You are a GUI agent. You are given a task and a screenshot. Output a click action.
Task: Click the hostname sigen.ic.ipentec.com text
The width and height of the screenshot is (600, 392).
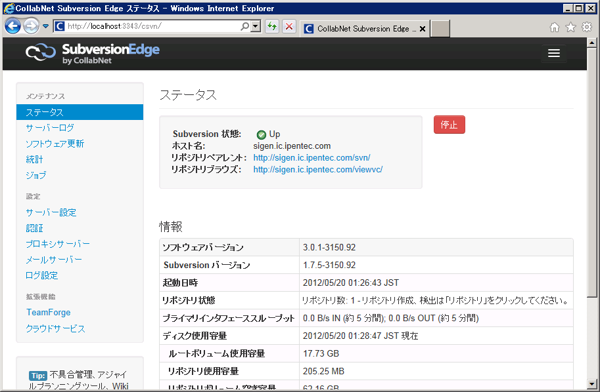(292, 146)
